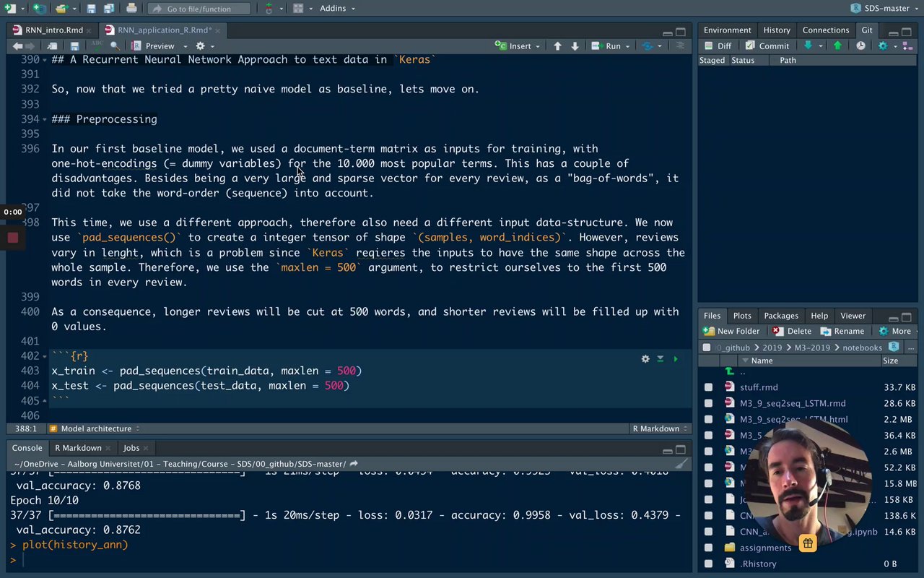The image size is (924, 578).
Task: Create a new file from the toolbar
Action: [x=11, y=9]
